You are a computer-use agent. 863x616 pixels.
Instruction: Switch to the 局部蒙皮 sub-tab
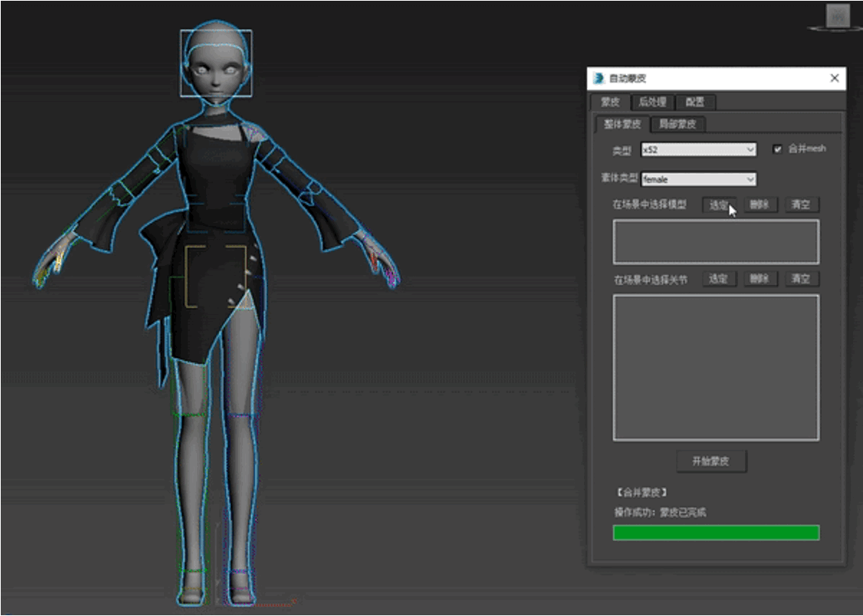coord(678,124)
